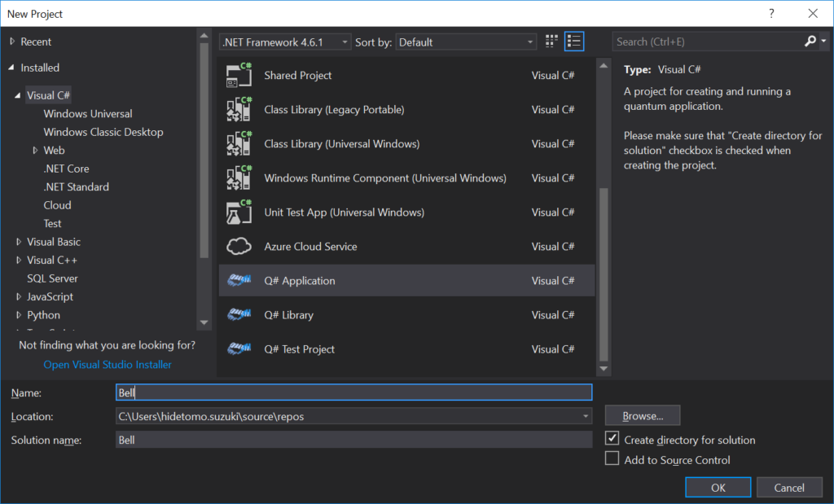The width and height of the screenshot is (834, 504).
Task: Expand the Visual Basic node
Action: coord(19,242)
